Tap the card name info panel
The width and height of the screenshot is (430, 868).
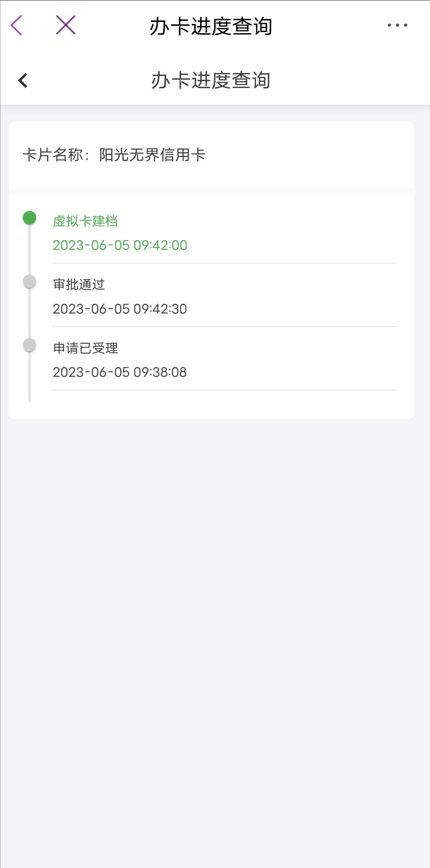tap(211, 155)
